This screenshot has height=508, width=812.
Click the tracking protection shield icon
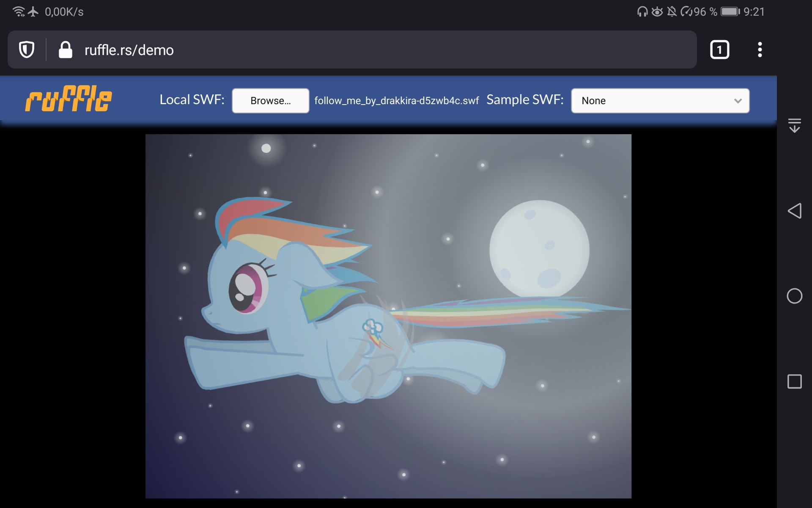[26, 50]
